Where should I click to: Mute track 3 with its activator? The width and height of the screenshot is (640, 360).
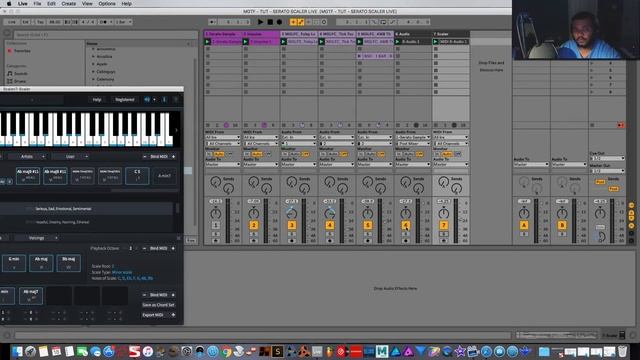[x=291, y=225]
